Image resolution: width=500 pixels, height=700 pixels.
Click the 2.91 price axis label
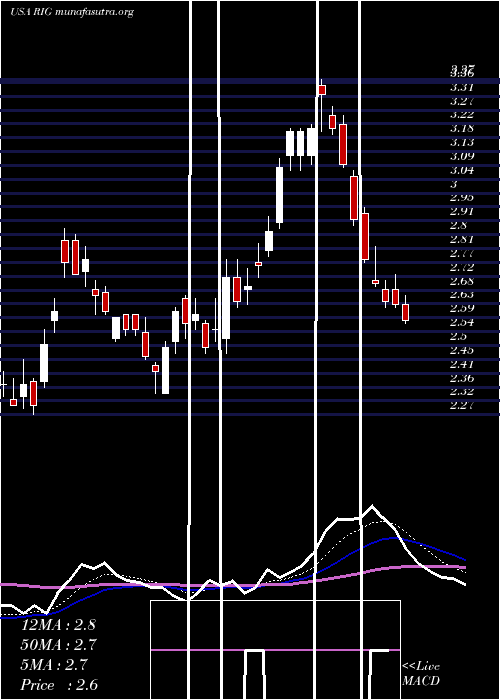[x=462, y=211]
